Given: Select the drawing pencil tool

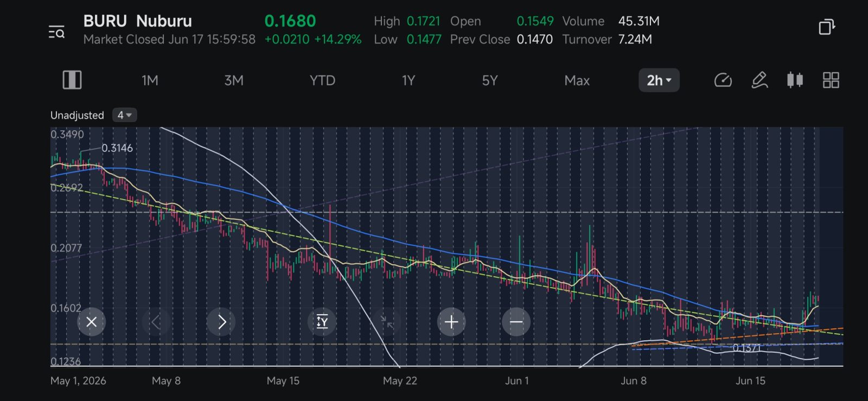Looking at the screenshot, I should 759,80.
